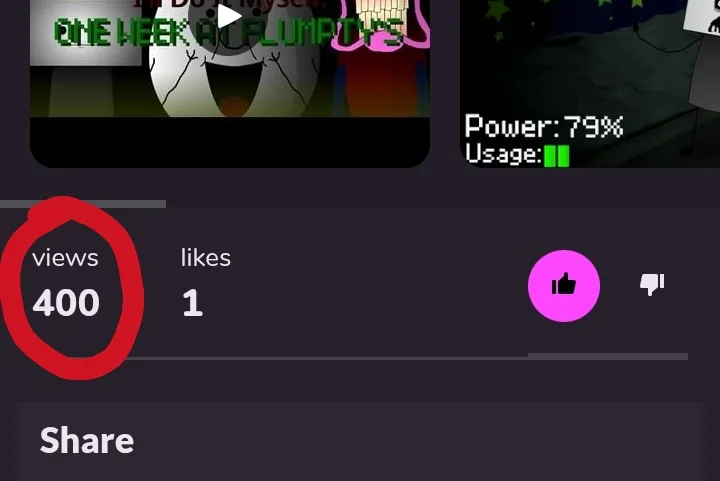Click the like ratio bar below ratings
The image size is (720, 481).
pos(407,357)
